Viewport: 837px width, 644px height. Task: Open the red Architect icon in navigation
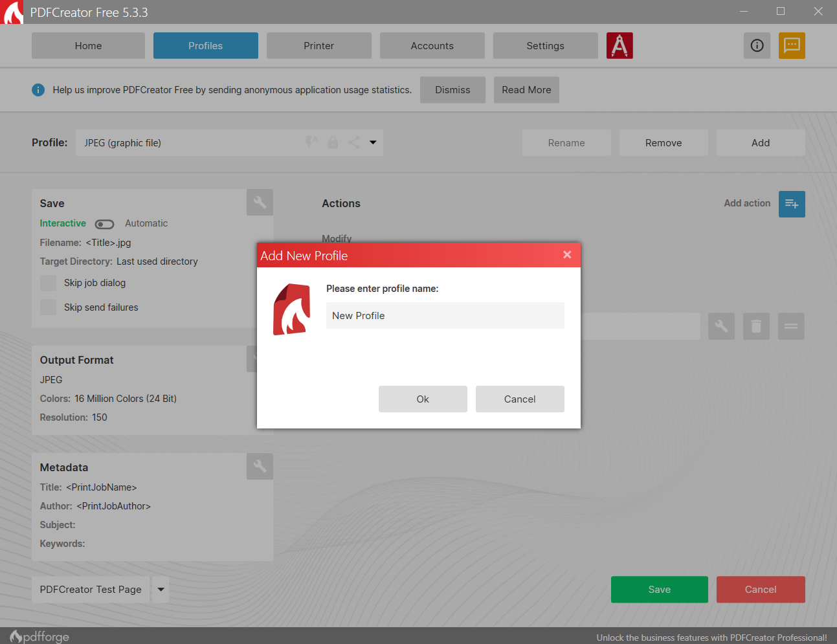[x=619, y=46]
